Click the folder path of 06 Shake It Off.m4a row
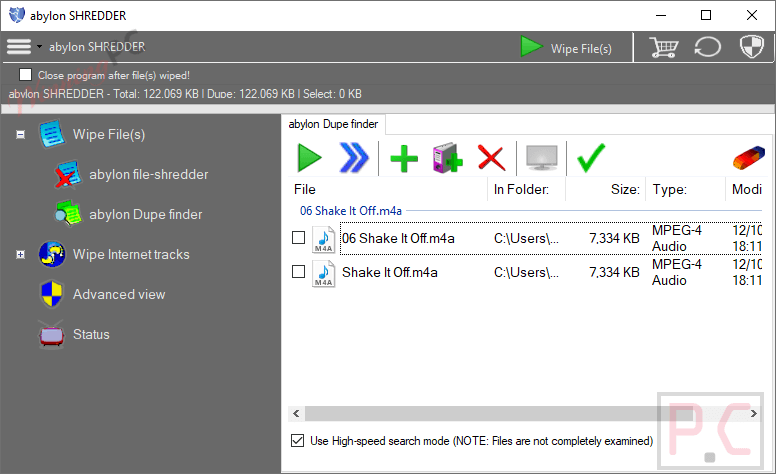 [526, 238]
